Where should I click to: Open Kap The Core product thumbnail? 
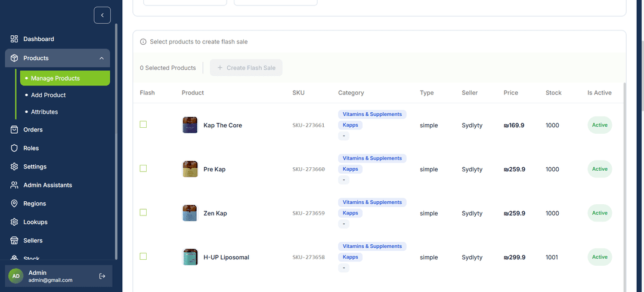click(190, 125)
